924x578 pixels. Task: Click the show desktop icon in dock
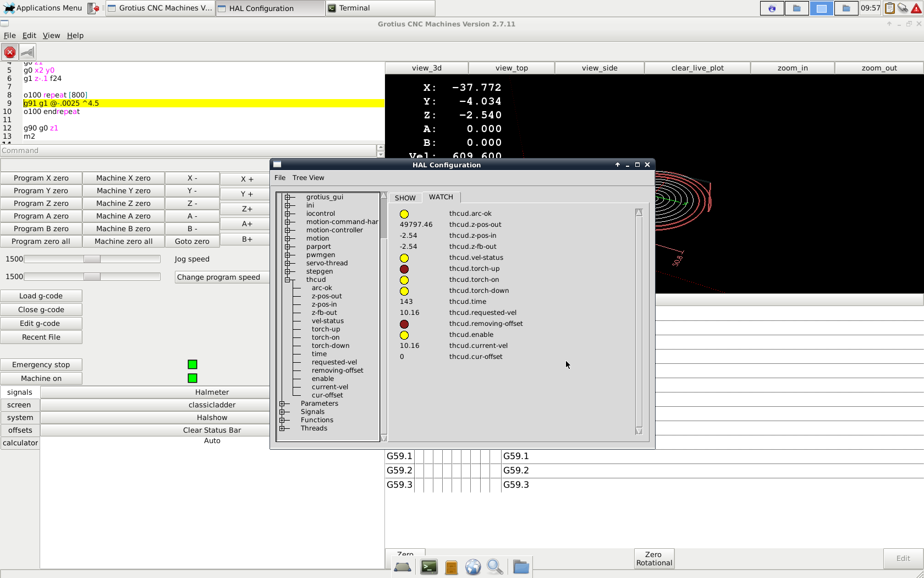tap(403, 567)
